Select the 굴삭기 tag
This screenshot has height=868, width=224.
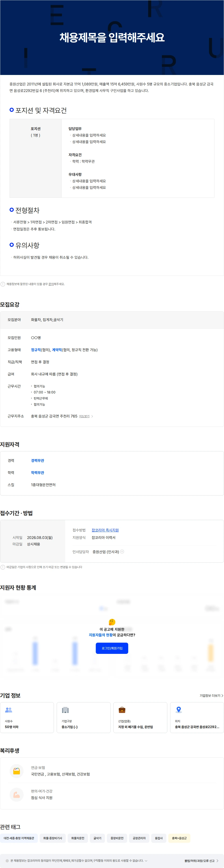click(x=97, y=838)
